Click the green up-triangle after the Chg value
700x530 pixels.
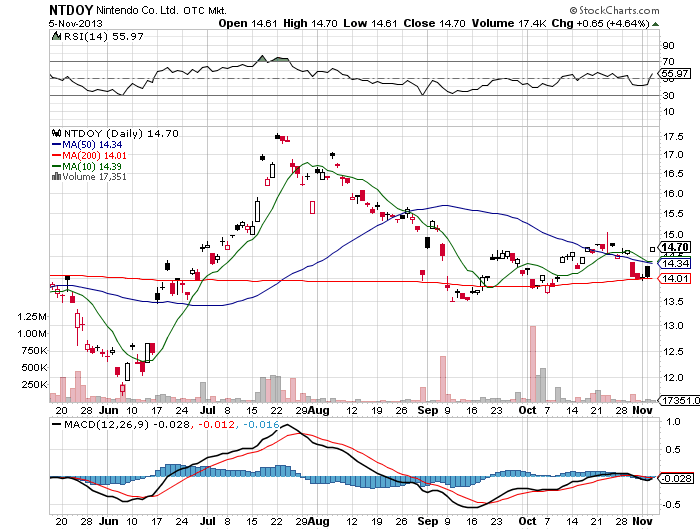(655, 24)
